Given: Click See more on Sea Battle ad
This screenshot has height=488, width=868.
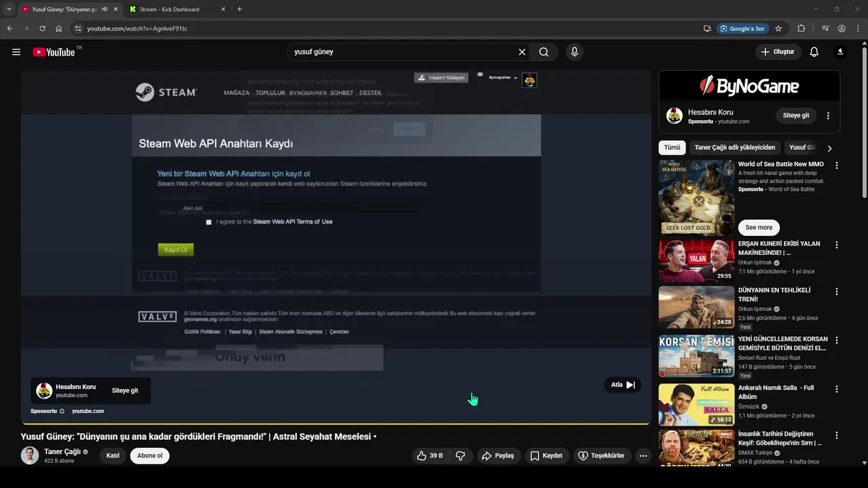Looking at the screenshot, I should click(759, 228).
